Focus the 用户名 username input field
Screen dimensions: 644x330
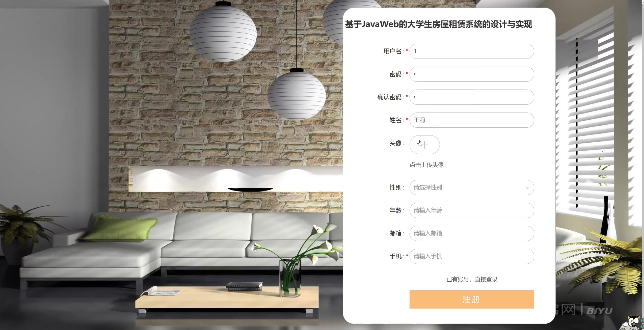(472, 51)
